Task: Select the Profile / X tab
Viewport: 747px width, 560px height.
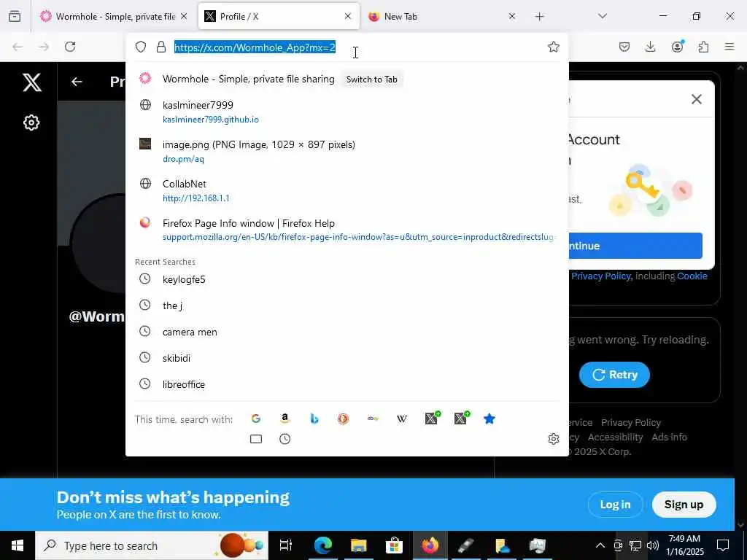Action: tap(279, 16)
